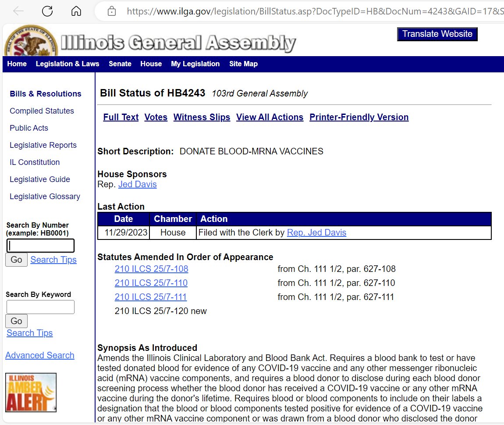Image resolution: width=504 pixels, height=425 pixels.
Task: Click the House chamber cell
Action: pyautogui.click(x=173, y=232)
